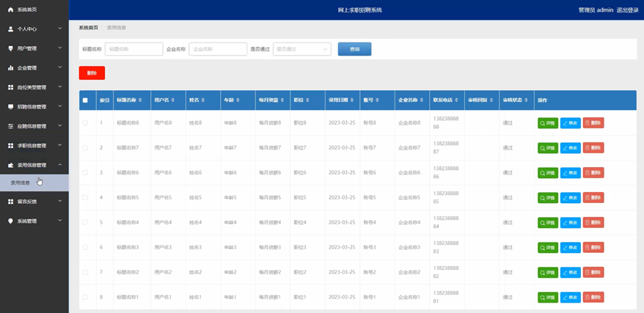The image size is (644, 313).
Task: Click the 标题名称 search input field
Action: pyautogui.click(x=134, y=49)
